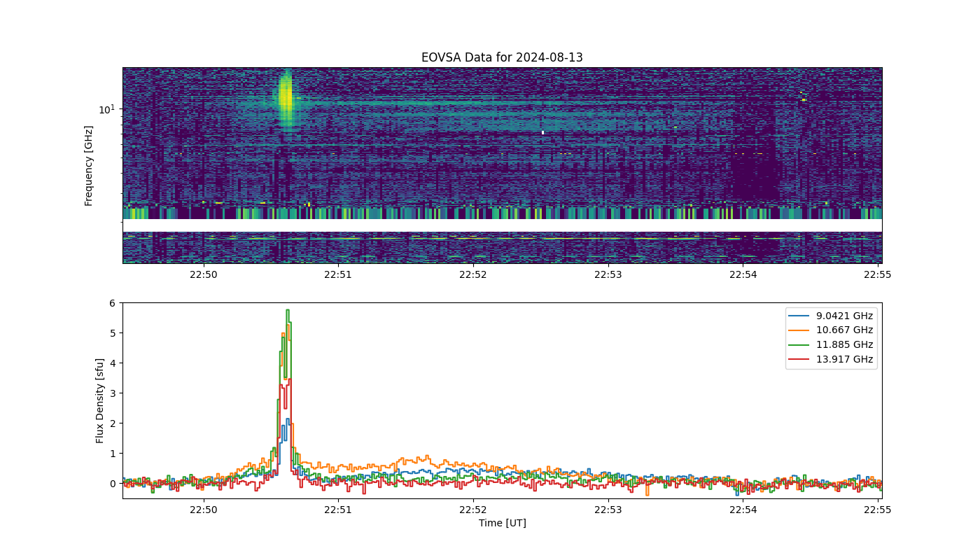Click the 22:52 tick under the flux plot
Viewport: 980px width, 560px height.
click(473, 510)
